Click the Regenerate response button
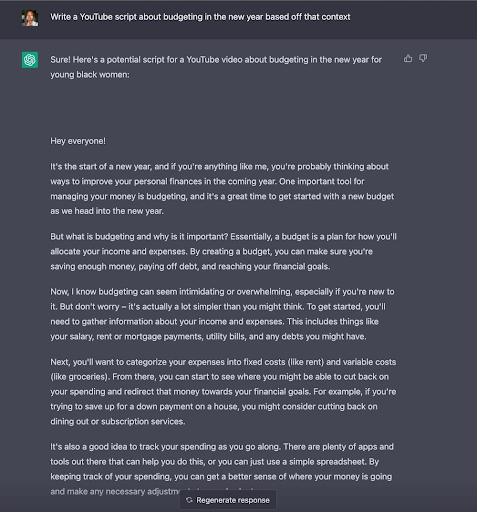 coord(228,500)
